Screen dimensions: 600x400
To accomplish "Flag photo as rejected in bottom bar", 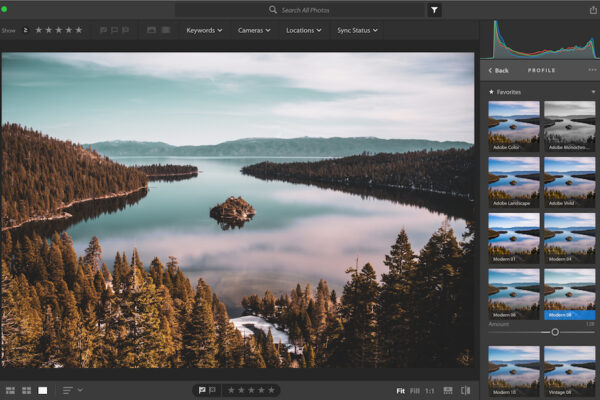I will point(212,390).
